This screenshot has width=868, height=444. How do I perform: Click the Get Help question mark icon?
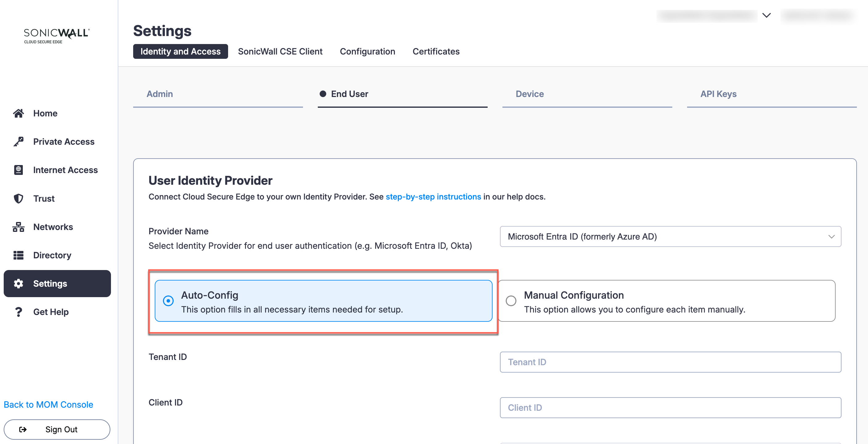pos(18,312)
